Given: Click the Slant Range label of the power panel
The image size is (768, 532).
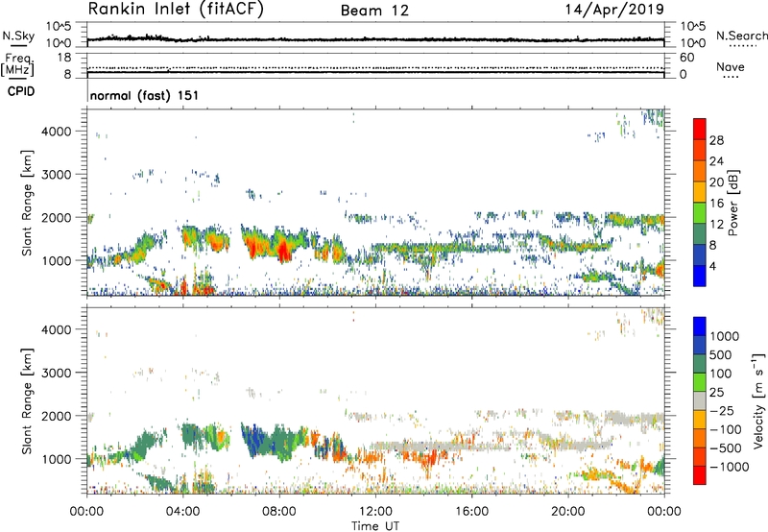Looking at the screenshot, I should 26,203.
